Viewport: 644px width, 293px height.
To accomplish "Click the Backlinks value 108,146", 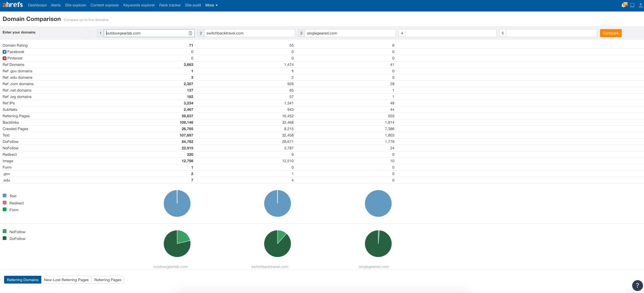I will pos(186,122).
